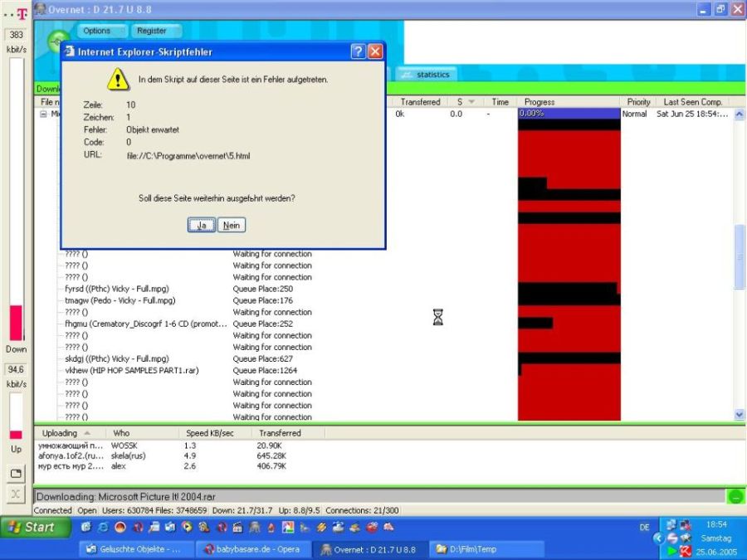Click Nein in the script error dialog

tap(232, 225)
